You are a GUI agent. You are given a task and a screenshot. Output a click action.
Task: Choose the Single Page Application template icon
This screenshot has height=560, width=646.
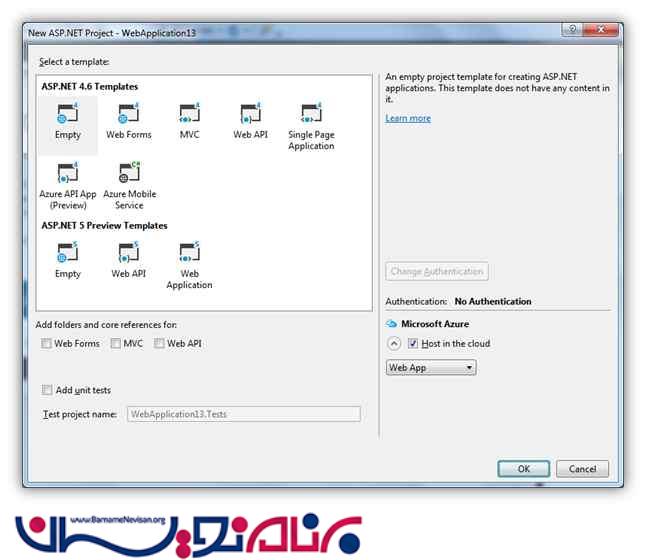(x=311, y=113)
